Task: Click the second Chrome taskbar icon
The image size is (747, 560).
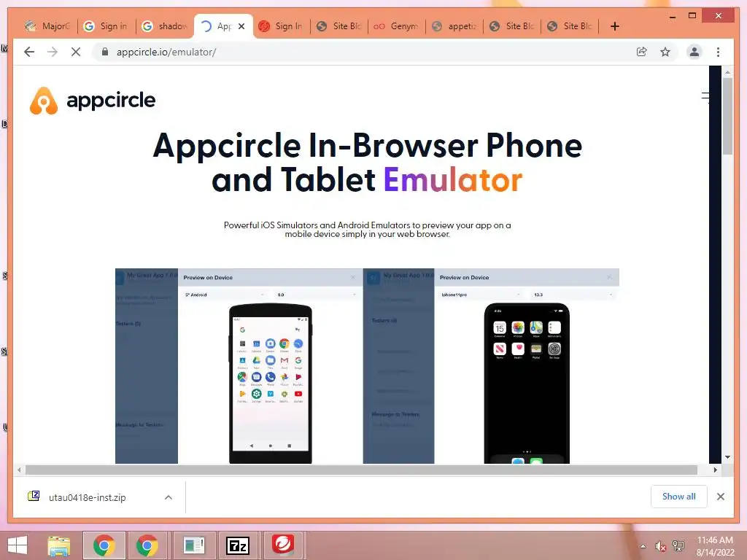Action: pyautogui.click(x=147, y=545)
